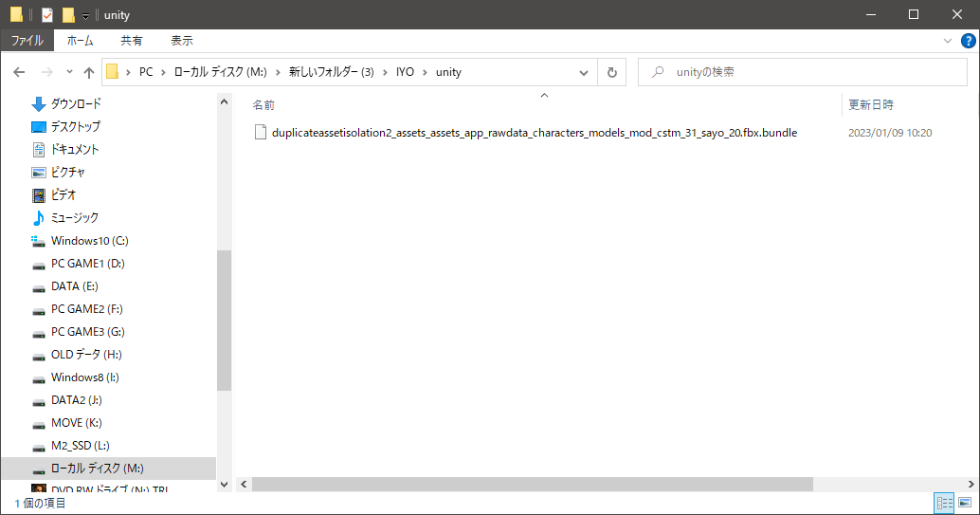
Task: Click the file date 2023/01/09 10:20
Action: pos(890,133)
